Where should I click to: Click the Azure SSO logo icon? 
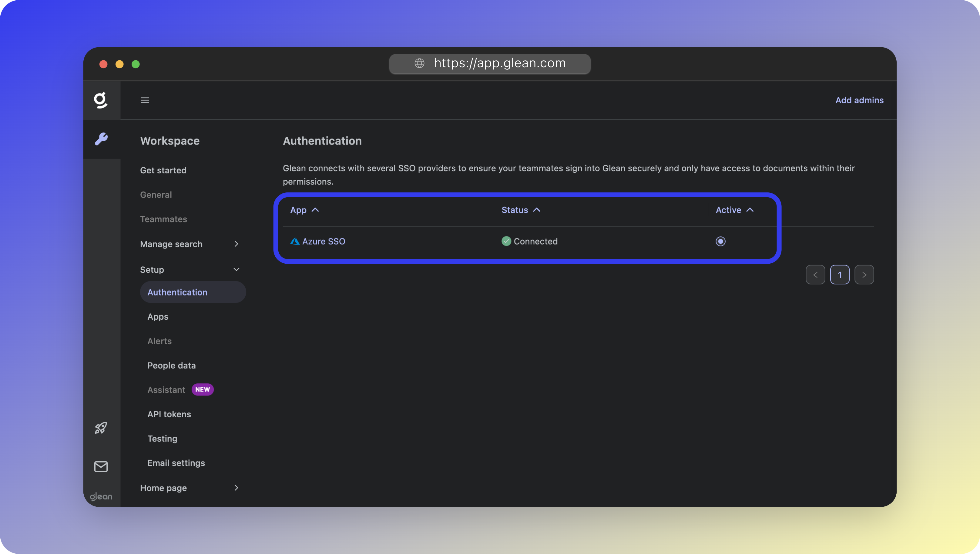click(294, 241)
